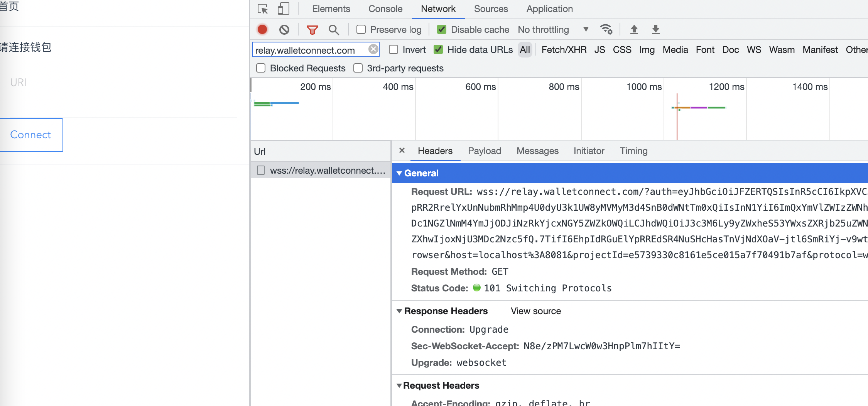Screen dimensions: 868x406
Task: Filter by CSS requests
Action: click(x=622, y=50)
